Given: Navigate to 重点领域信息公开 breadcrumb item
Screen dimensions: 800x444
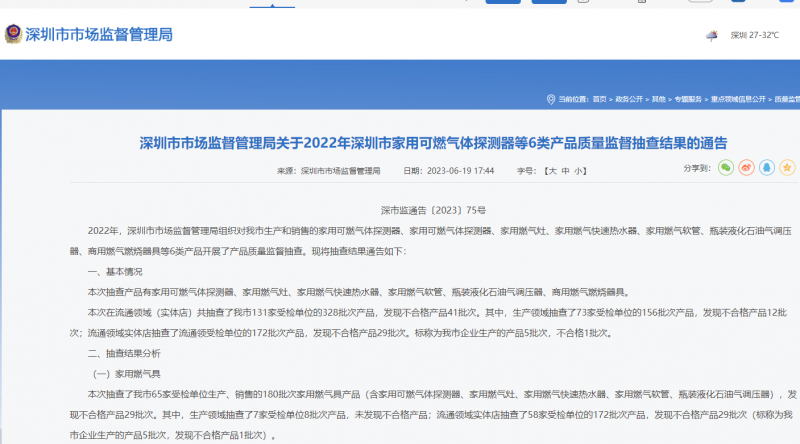Looking at the screenshot, I should (x=738, y=100).
